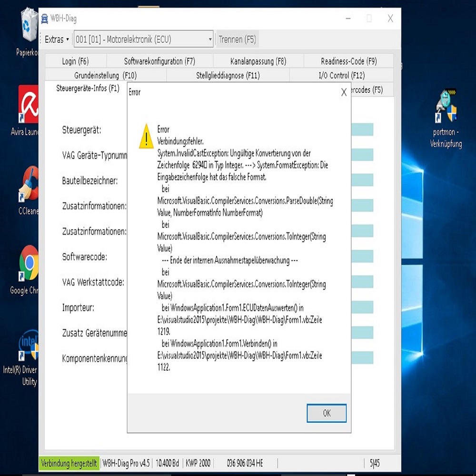Screen dimensions: 476x476
Task: Click the yellow warning triangle icon
Action: 146,137
